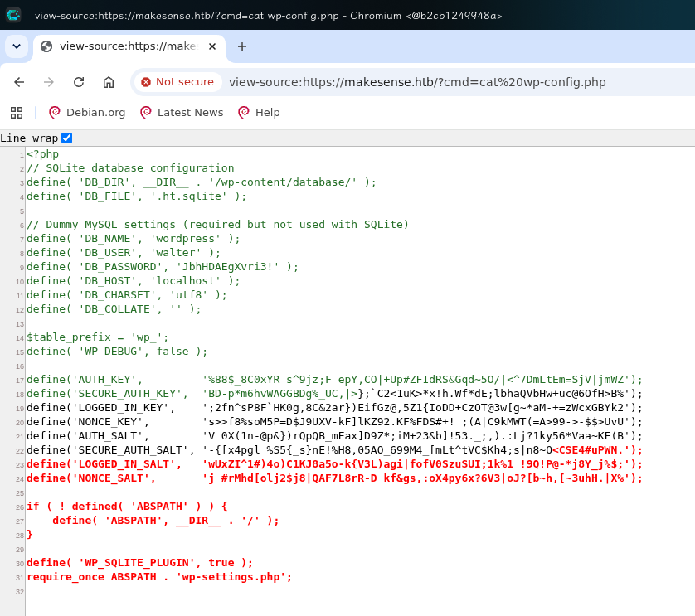This screenshot has width=695, height=616.
Task: Go back to the previous page
Action: pos(19,82)
